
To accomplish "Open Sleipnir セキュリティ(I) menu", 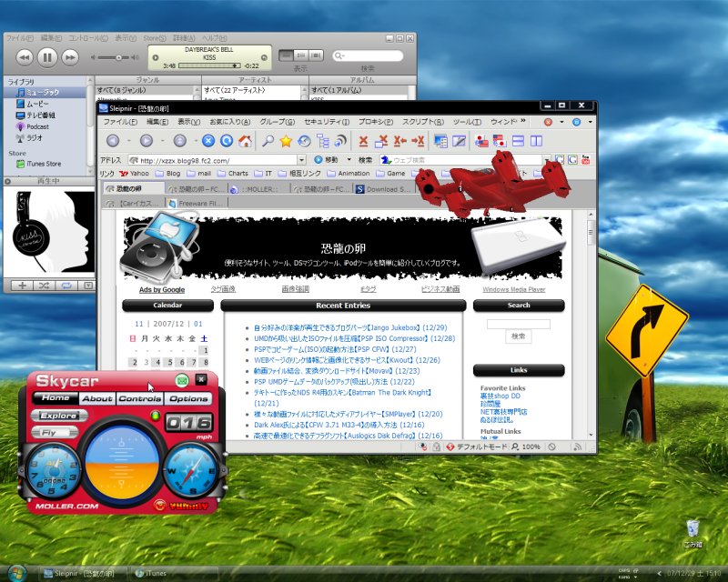I will (x=327, y=122).
